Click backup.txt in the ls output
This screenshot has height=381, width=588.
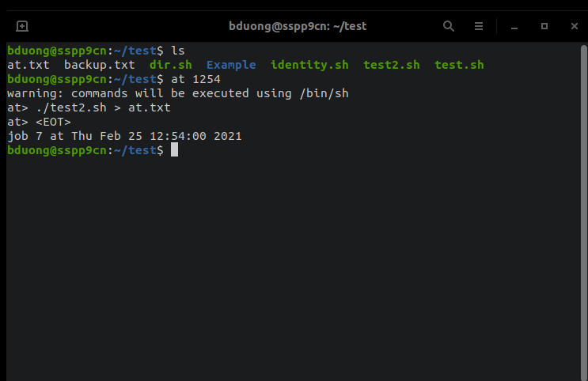[100, 65]
